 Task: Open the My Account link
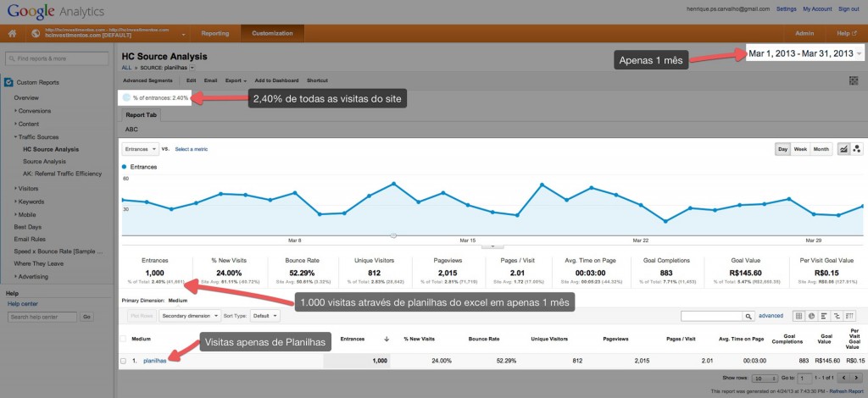click(x=817, y=8)
